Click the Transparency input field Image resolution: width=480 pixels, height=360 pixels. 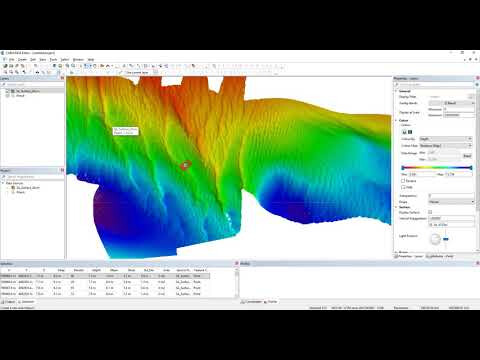click(x=451, y=196)
